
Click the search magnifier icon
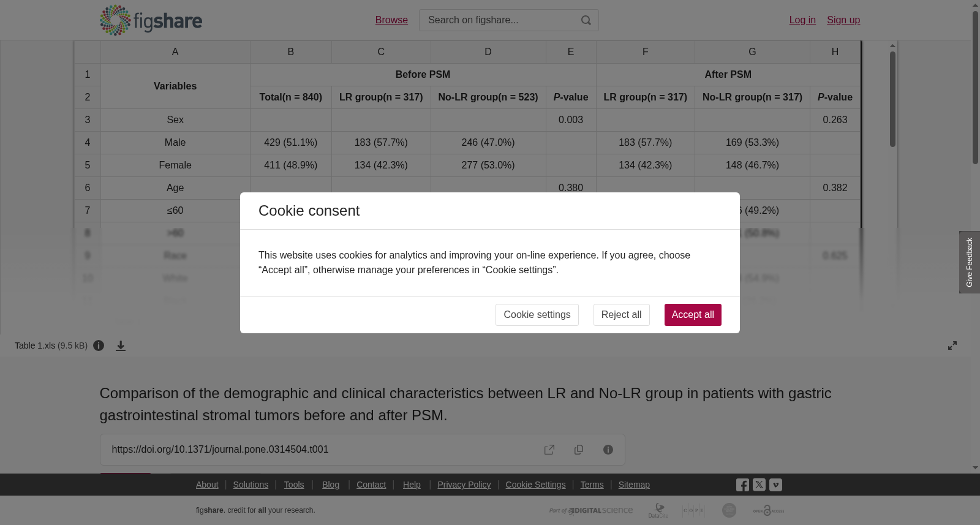[586, 20]
